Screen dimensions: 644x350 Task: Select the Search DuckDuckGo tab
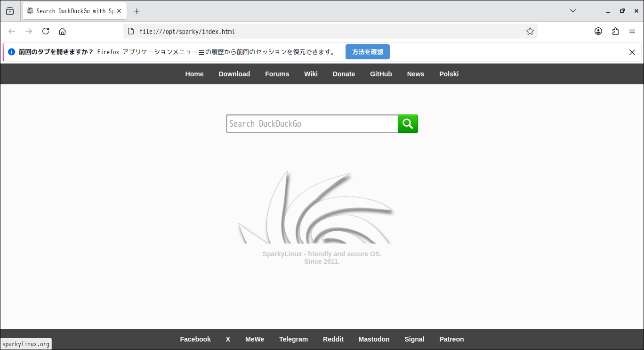(x=74, y=11)
